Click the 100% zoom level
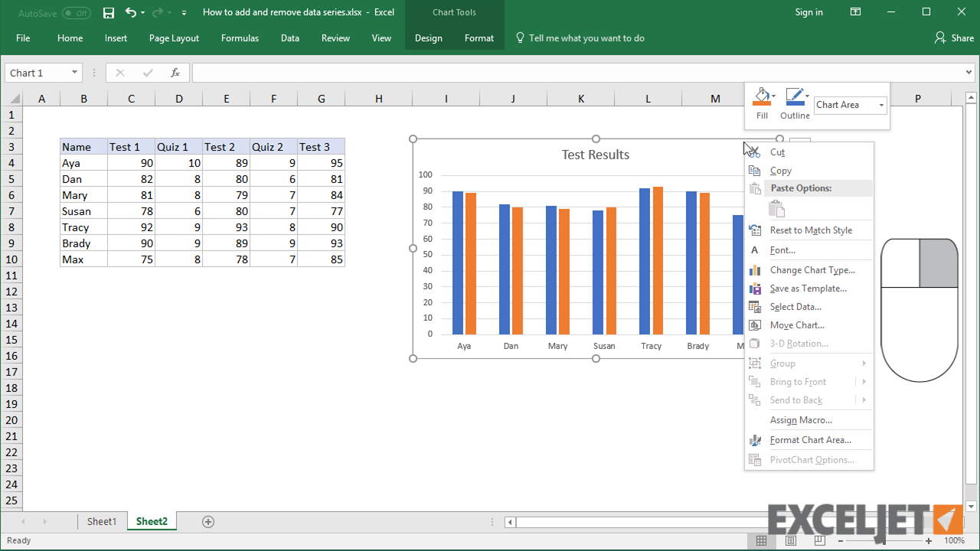The height and width of the screenshot is (551, 980). pyautogui.click(x=954, y=540)
